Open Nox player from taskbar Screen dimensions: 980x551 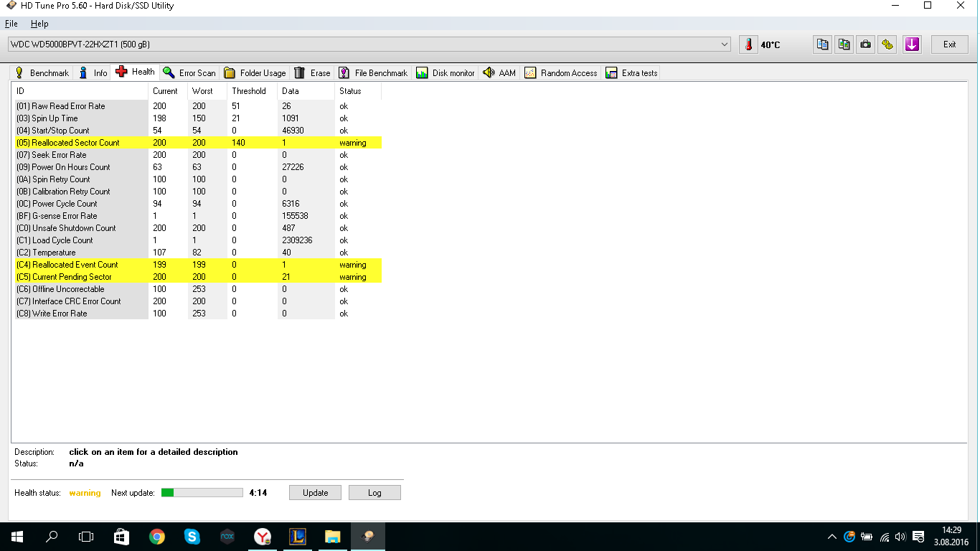pos(227,536)
